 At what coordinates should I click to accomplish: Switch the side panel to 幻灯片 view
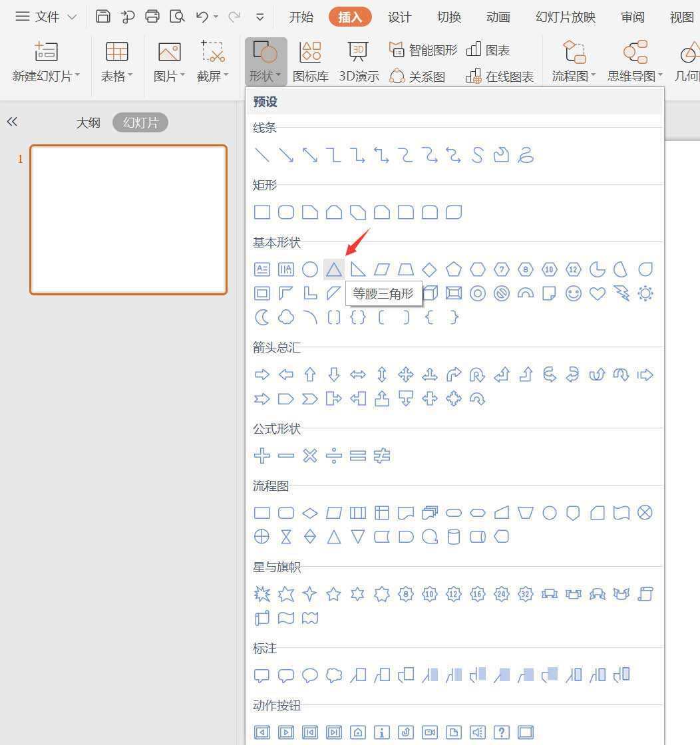140,122
